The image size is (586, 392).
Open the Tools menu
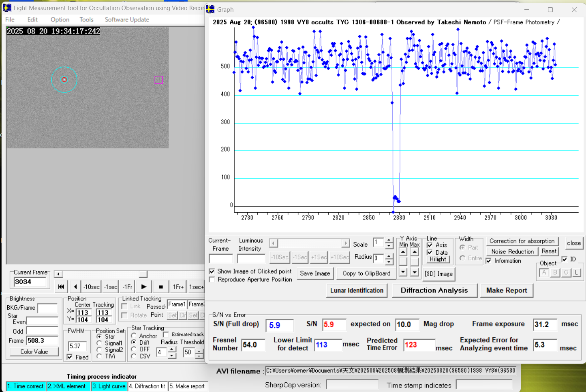86,19
